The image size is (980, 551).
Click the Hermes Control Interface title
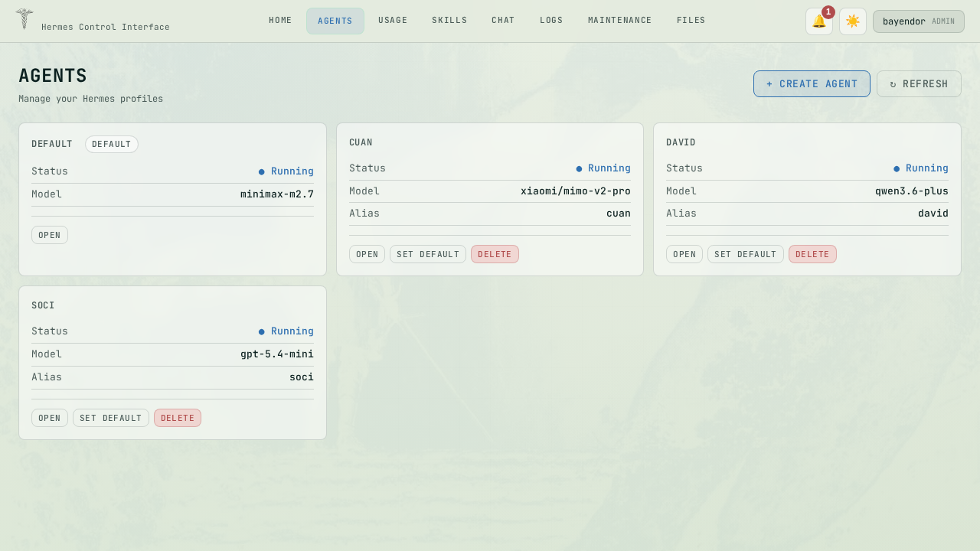tap(106, 27)
